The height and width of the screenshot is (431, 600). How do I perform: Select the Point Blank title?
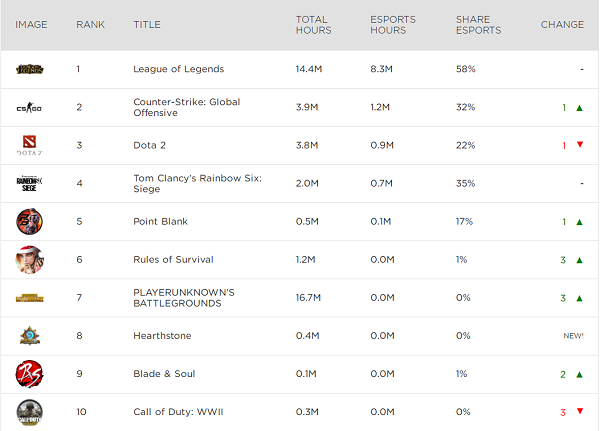(x=160, y=221)
